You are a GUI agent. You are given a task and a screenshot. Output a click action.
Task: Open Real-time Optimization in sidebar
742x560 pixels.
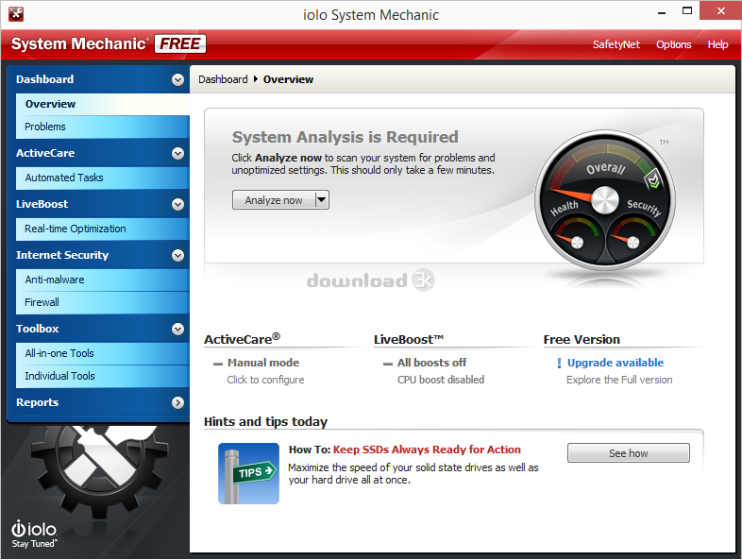103,229
